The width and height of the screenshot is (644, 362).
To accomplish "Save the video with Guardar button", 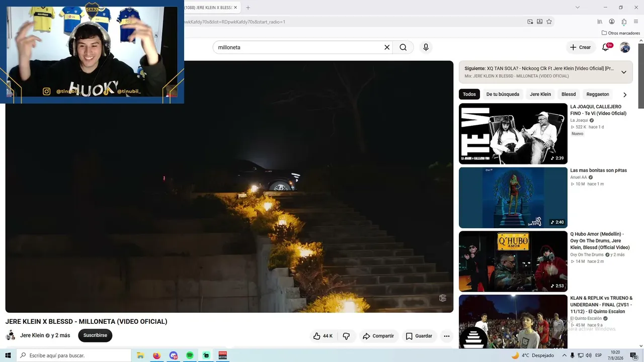I will [419, 336].
